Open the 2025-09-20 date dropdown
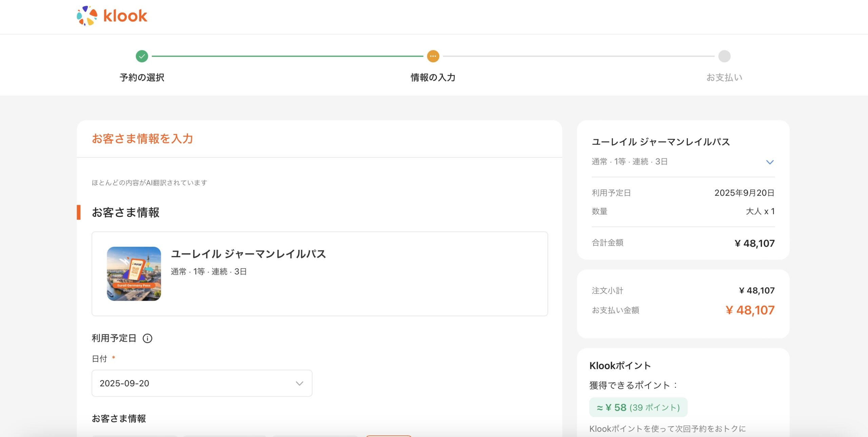This screenshot has width=868, height=437. tap(202, 383)
